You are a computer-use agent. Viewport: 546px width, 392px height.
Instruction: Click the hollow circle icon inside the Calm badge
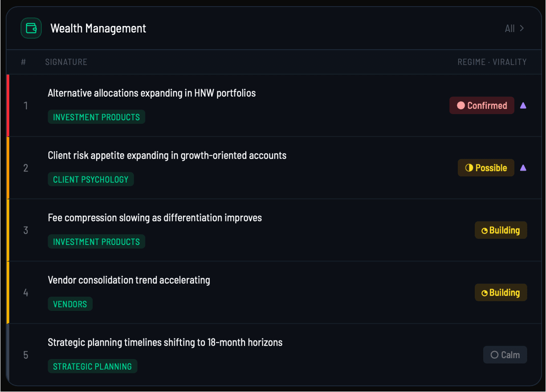pyautogui.click(x=494, y=355)
